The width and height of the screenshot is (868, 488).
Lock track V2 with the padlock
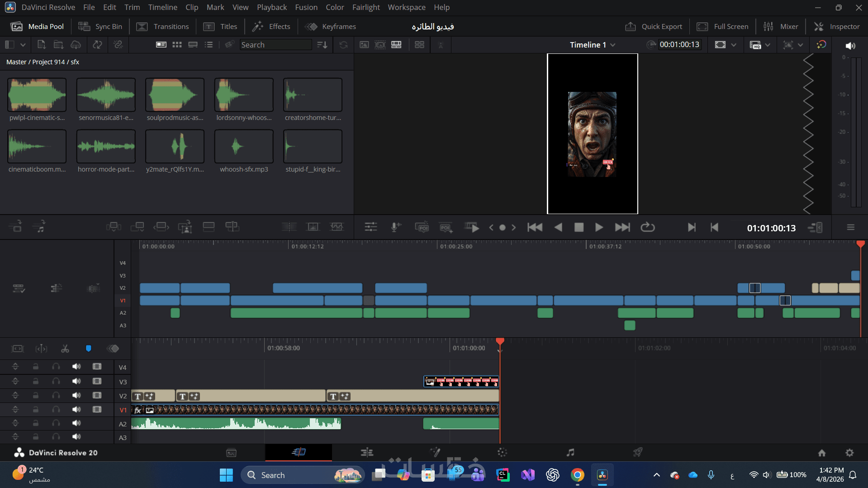tap(35, 395)
